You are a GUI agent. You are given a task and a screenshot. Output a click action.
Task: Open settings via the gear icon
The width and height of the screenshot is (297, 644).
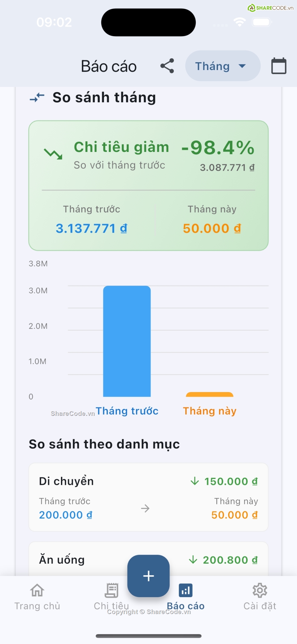(260, 590)
